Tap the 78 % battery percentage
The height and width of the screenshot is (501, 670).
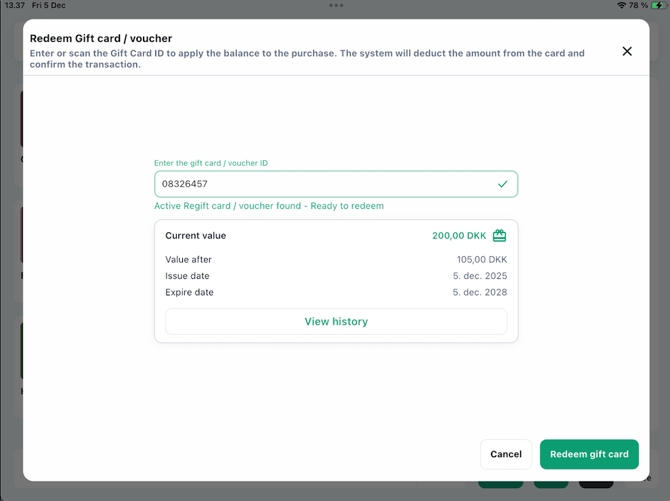pyautogui.click(x=639, y=6)
